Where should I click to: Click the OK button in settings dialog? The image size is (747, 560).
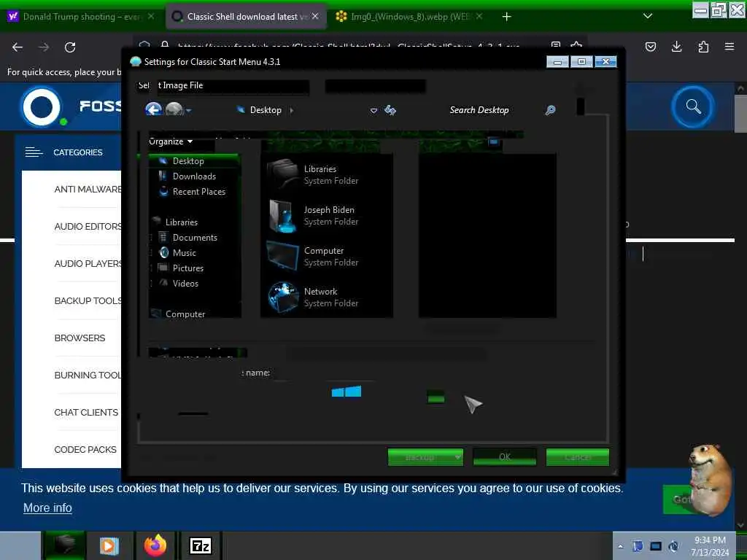(x=505, y=457)
